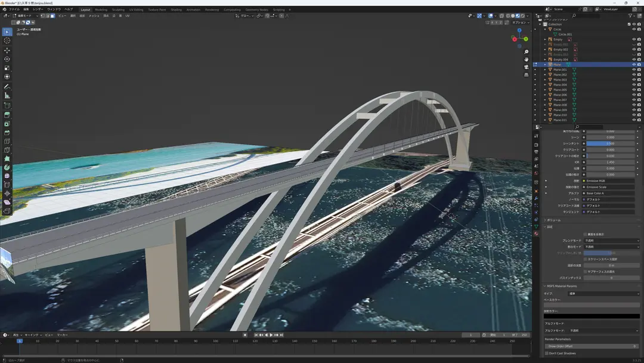
Task: Select the Scale tool
Action: point(7,68)
